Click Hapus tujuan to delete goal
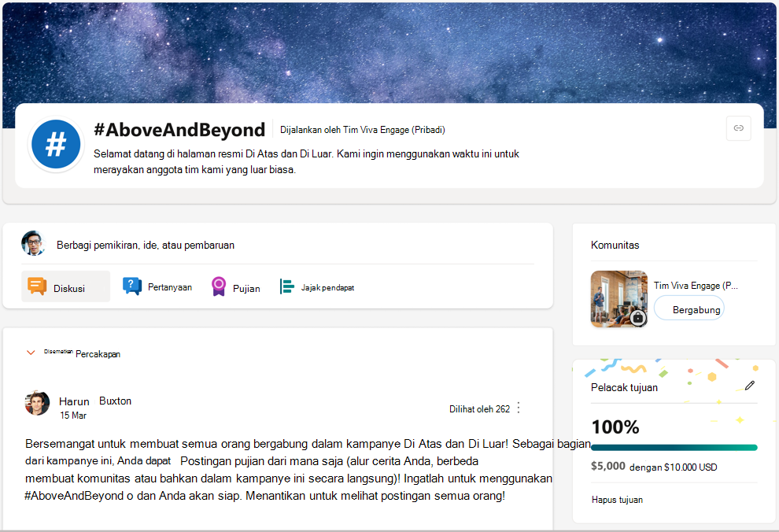This screenshot has width=779, height=532. click(617, 500)
